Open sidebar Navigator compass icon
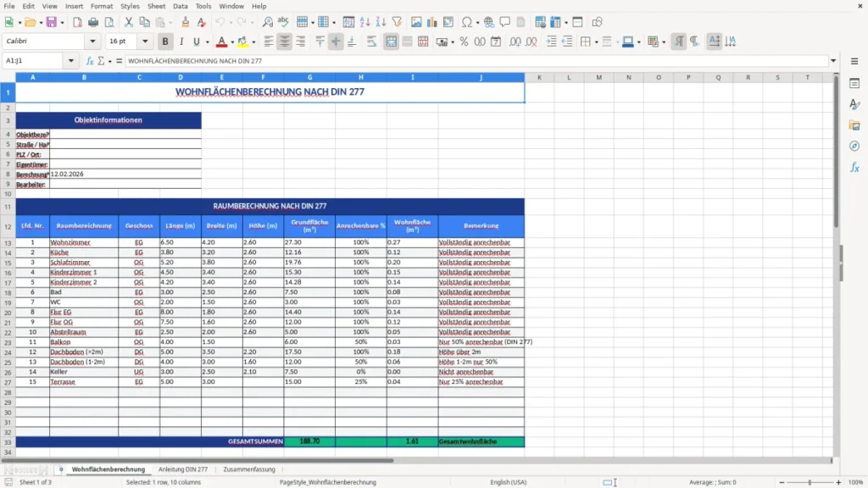The image size is (868, 488). tap(854, 146)
